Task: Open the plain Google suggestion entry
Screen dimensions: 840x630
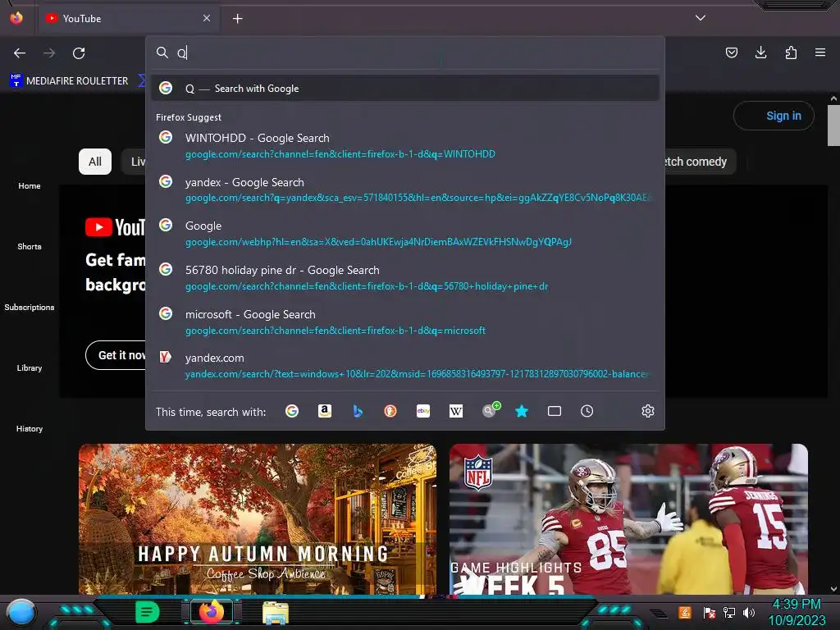Action: click(405, 234)
